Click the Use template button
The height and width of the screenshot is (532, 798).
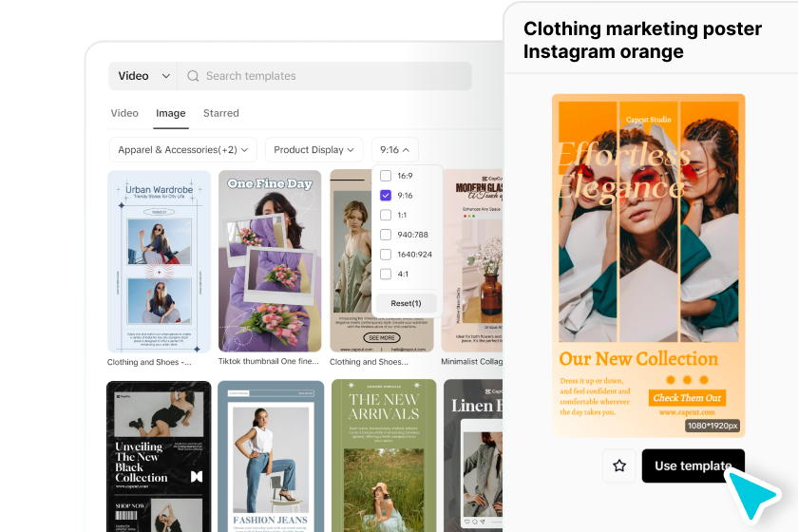coord(693,465)
